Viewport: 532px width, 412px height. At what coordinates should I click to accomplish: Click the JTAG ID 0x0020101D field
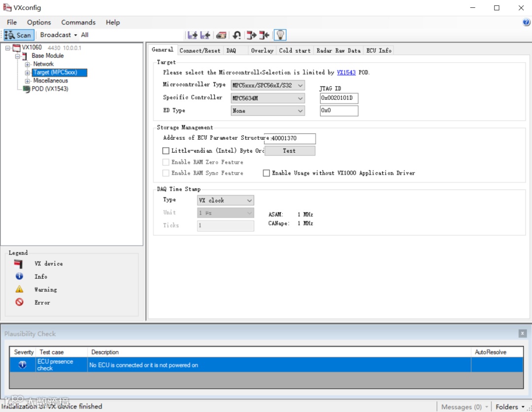338,98
